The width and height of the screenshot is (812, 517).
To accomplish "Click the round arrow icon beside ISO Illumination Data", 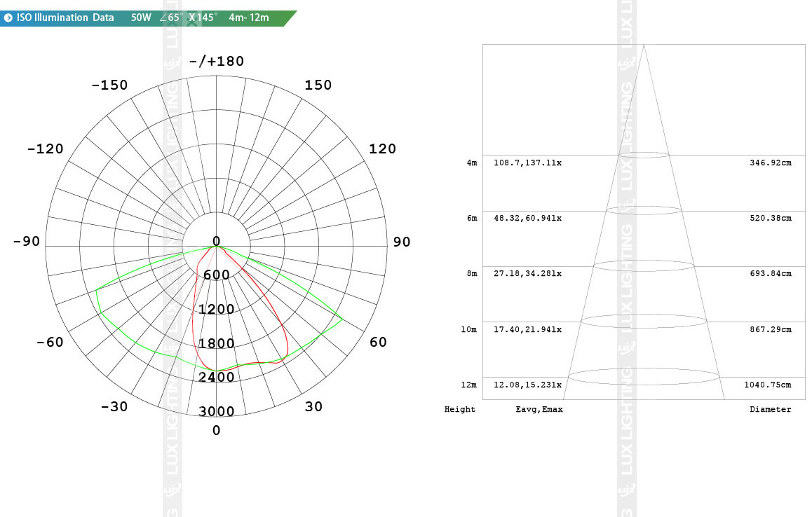I will (x=8, y=18).
